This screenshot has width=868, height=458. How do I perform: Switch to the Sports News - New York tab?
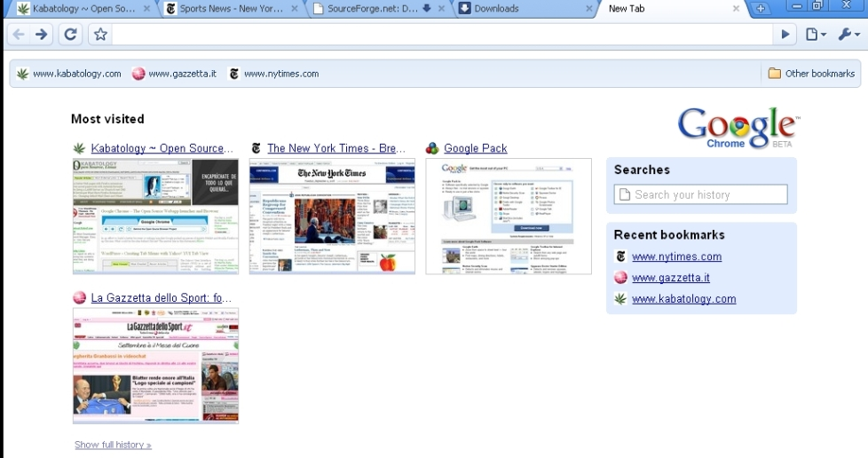[231, 8]
